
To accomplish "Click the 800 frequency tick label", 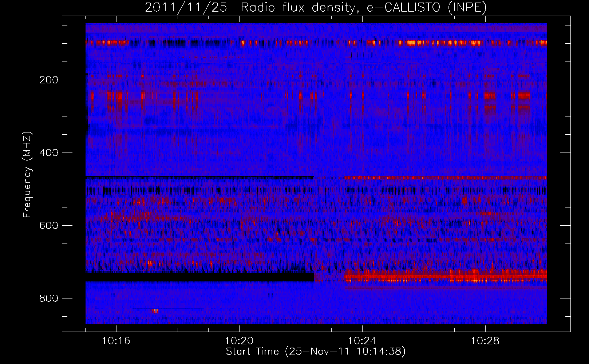I will coord(49,298).
